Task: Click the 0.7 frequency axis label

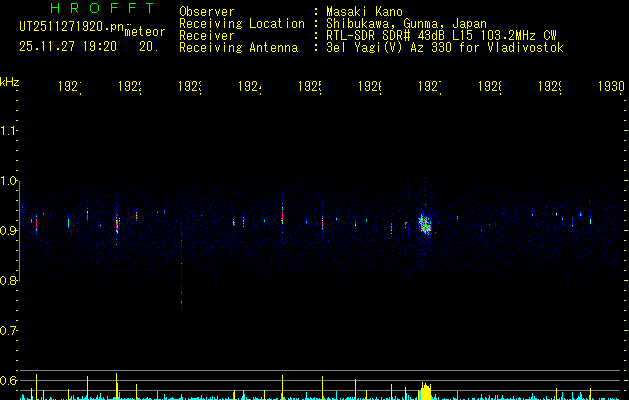Action: [x=8, y=331]
